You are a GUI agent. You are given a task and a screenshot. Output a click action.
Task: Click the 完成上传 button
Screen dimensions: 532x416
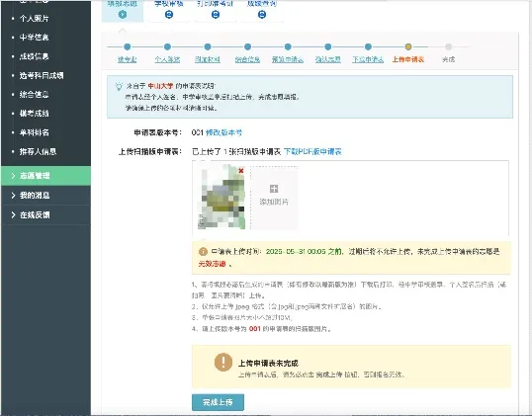pos(218,402)
